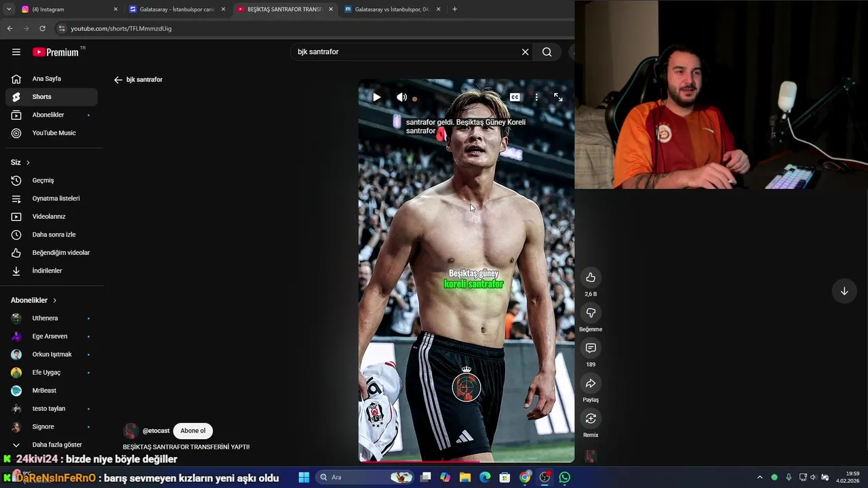The width and height of the screenshot is (868, 488).
Task: Open a new browser tab
Action: coord(454,9)
